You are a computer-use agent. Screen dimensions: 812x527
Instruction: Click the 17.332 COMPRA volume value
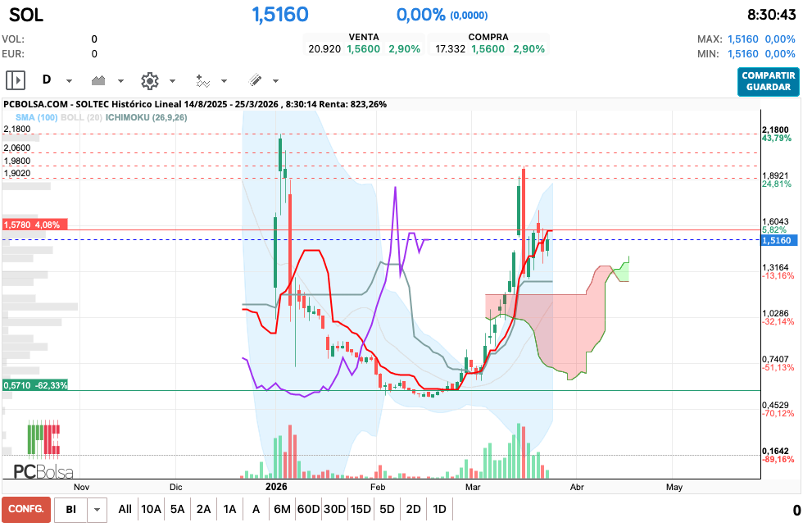pos(450,49)
